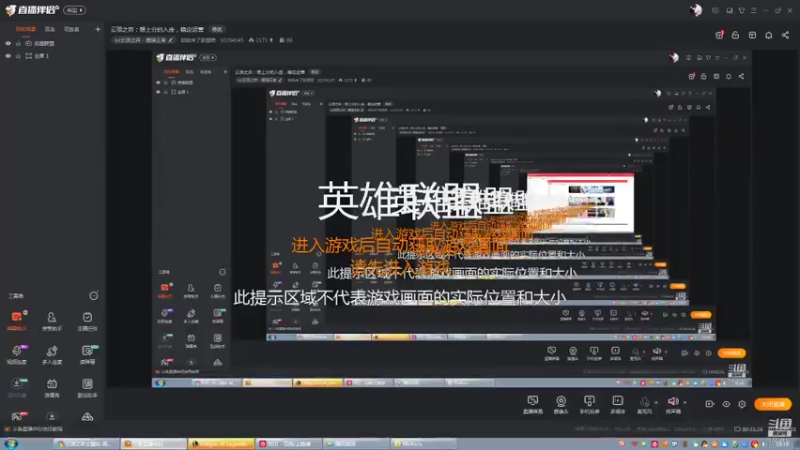Switch to the third scene tab
The width and height of the screenshot is (800, 450).
71,29
